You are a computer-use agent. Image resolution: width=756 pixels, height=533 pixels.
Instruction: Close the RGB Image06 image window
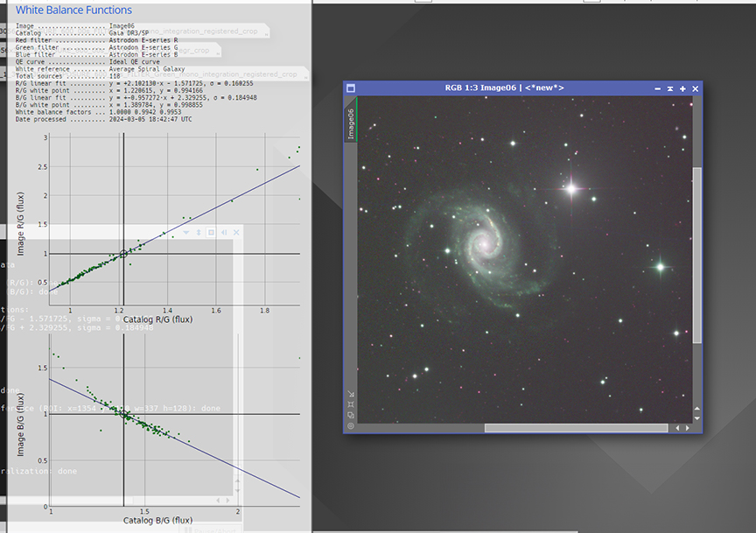(696, 88)
